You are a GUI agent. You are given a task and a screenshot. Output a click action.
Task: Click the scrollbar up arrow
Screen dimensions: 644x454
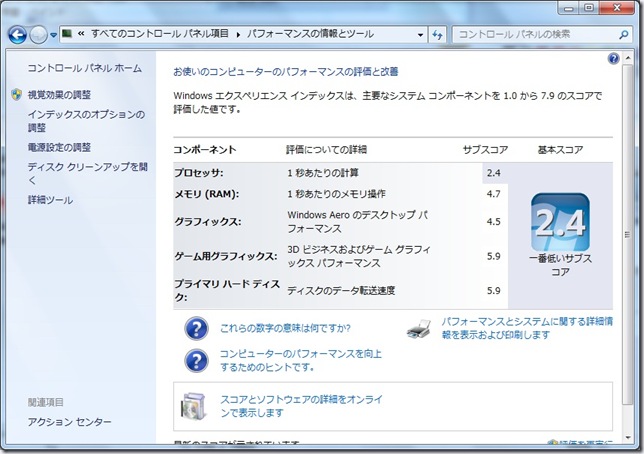[627, 58]
